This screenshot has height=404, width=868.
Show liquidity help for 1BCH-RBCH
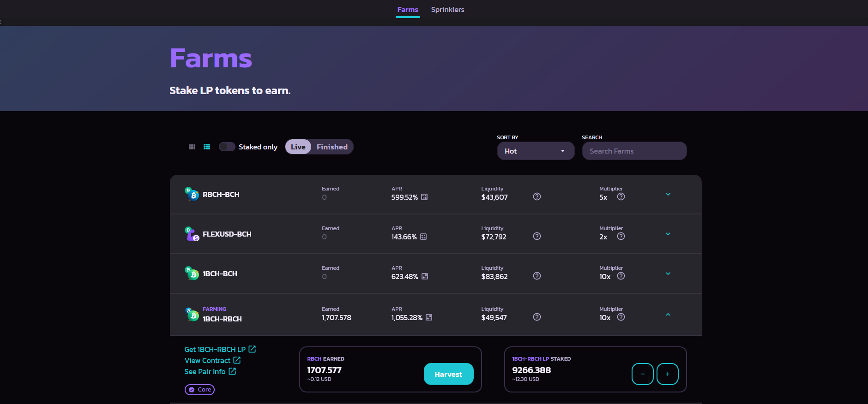(x=537, y=317)
